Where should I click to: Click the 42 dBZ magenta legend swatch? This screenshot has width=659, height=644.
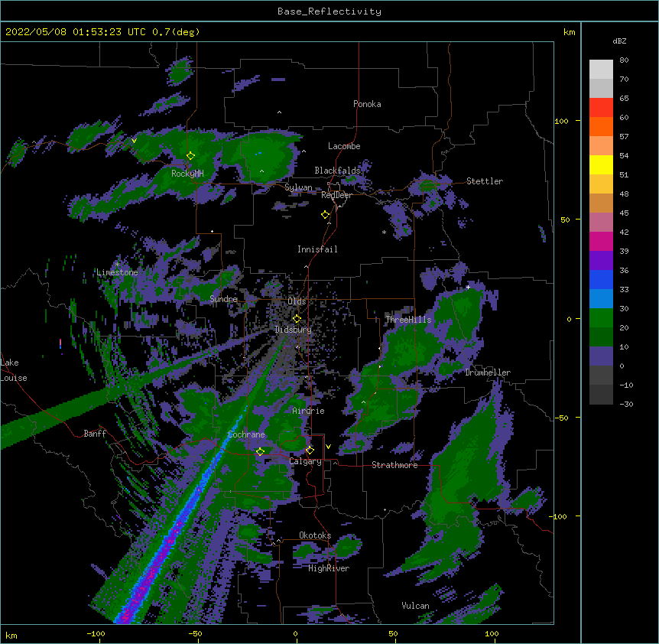click(601, 241)
